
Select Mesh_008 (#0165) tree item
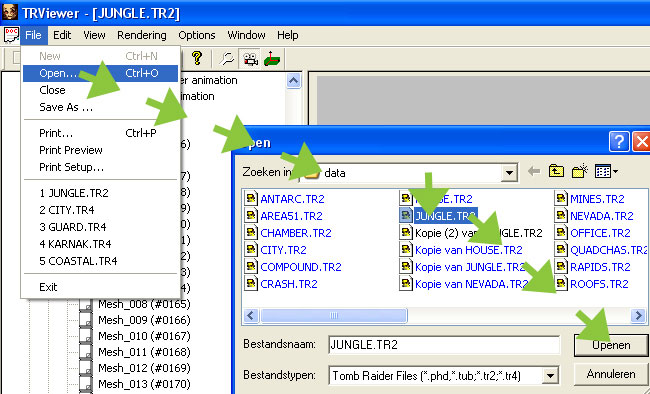click(144, 304)
